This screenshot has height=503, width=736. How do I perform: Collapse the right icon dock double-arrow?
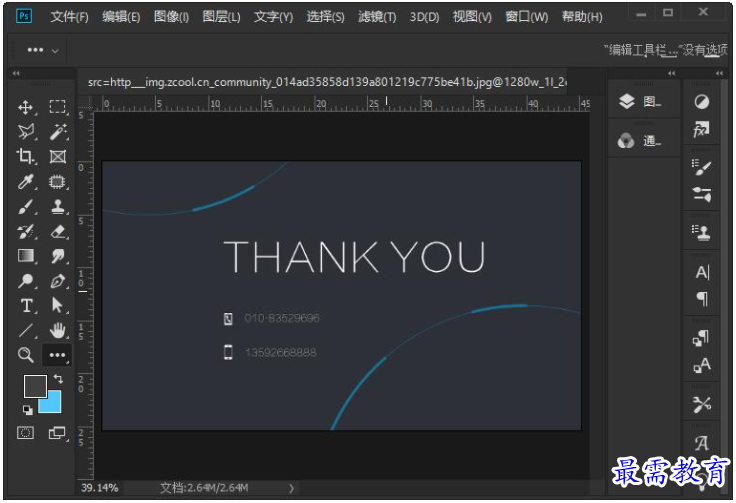tap(720, 73)
